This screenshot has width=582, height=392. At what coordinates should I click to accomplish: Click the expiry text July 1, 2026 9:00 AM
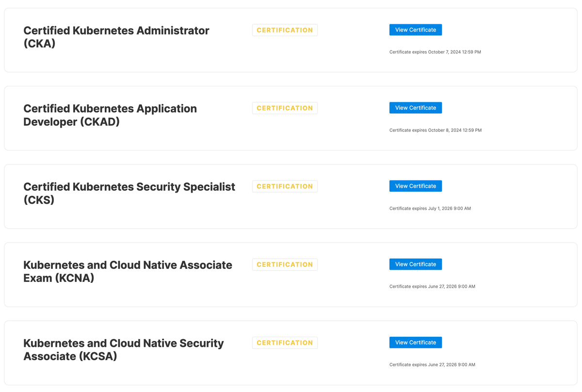point(450,209)
